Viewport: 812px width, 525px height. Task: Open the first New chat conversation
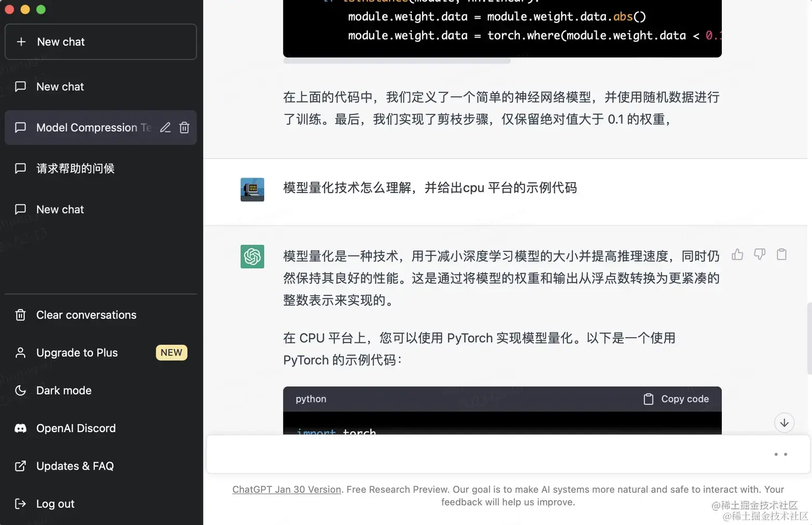coord(100,86)
